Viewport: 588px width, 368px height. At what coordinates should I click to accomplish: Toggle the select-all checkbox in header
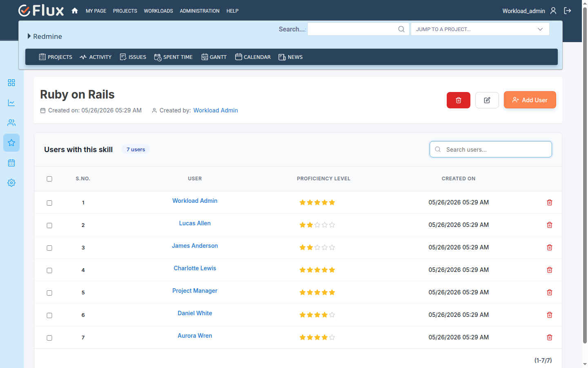pyautogui.click(x=49, y=179)
